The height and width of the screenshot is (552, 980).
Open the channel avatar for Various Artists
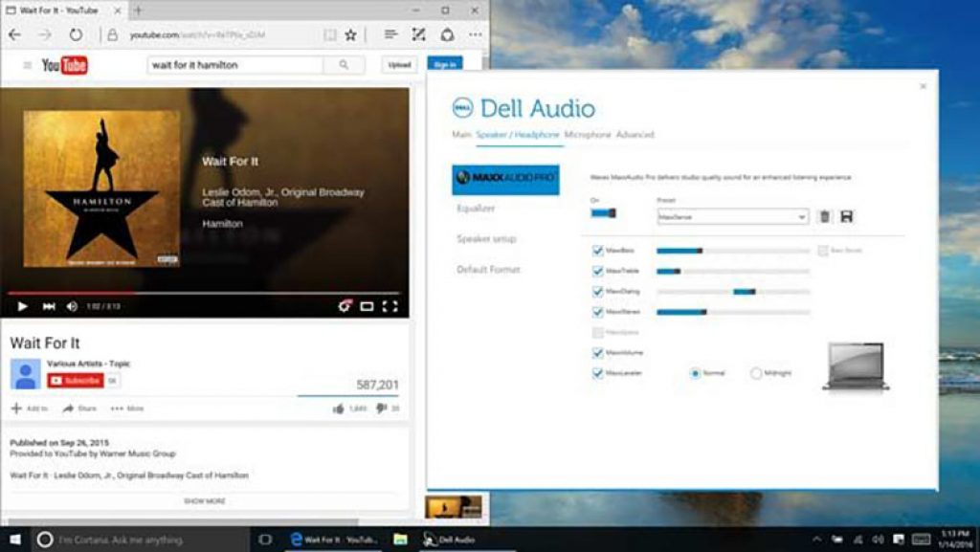coord(26,374)
